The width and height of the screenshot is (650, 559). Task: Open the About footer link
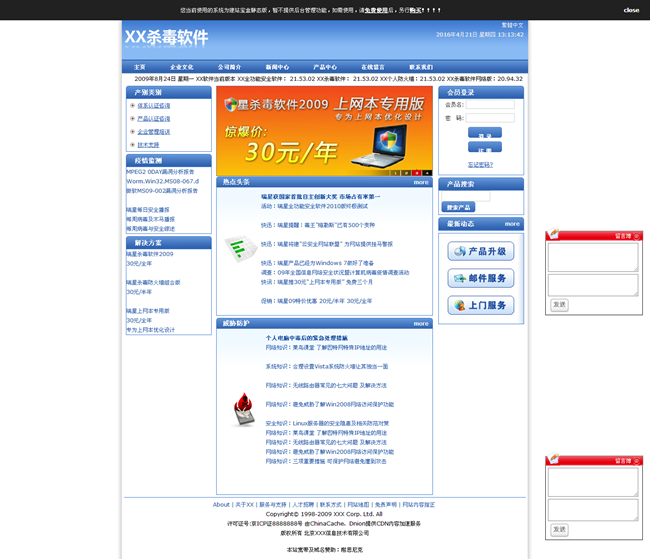coord(221,505)
